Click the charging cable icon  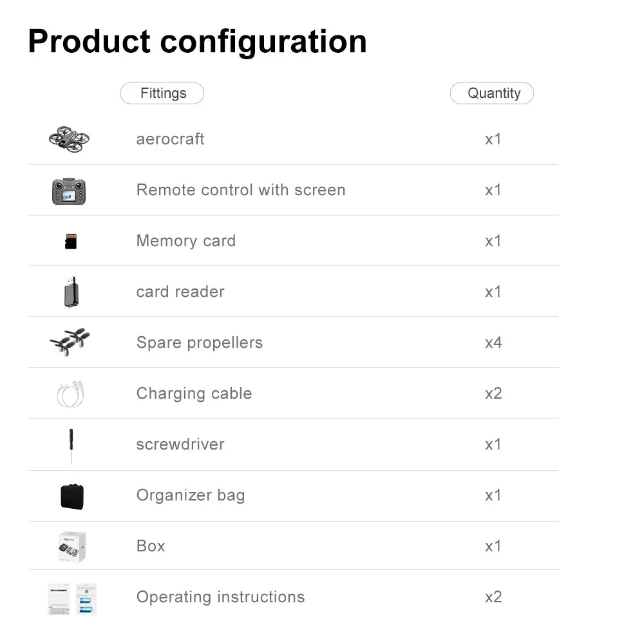pos(70,393)
